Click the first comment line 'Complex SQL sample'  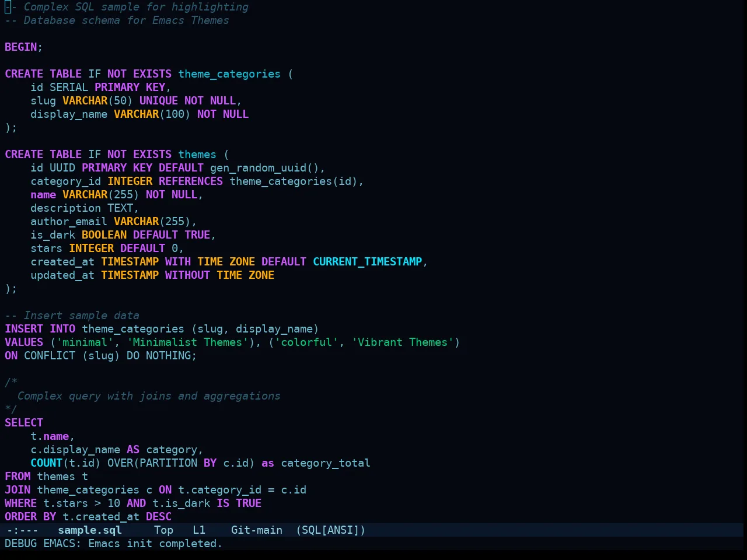pos(127,7)
